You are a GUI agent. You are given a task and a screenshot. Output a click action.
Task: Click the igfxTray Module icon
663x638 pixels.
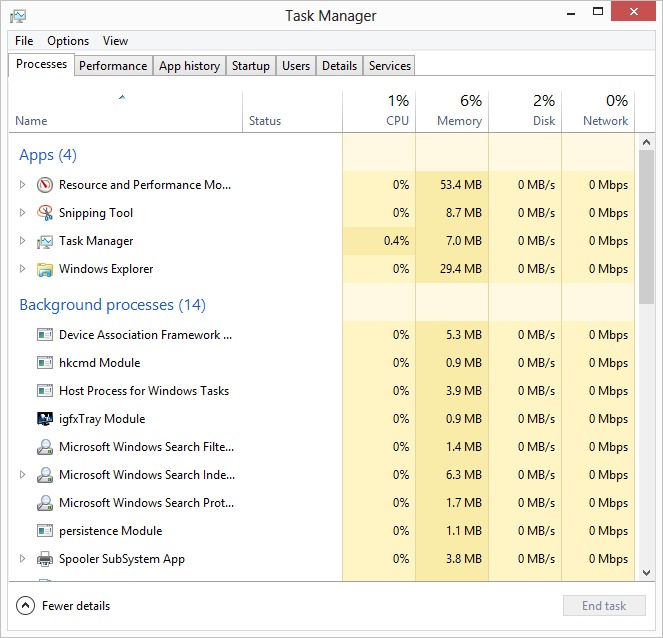pos(44,419)
